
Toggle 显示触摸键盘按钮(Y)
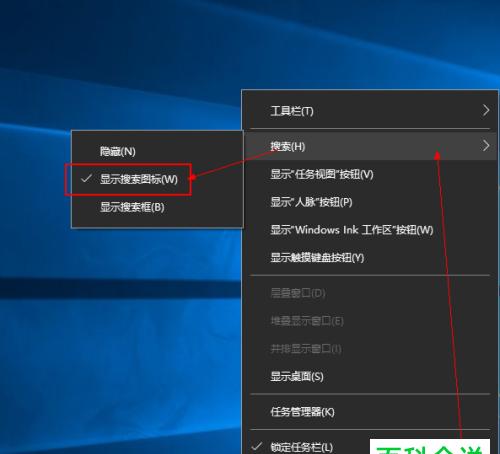[371, 258]
